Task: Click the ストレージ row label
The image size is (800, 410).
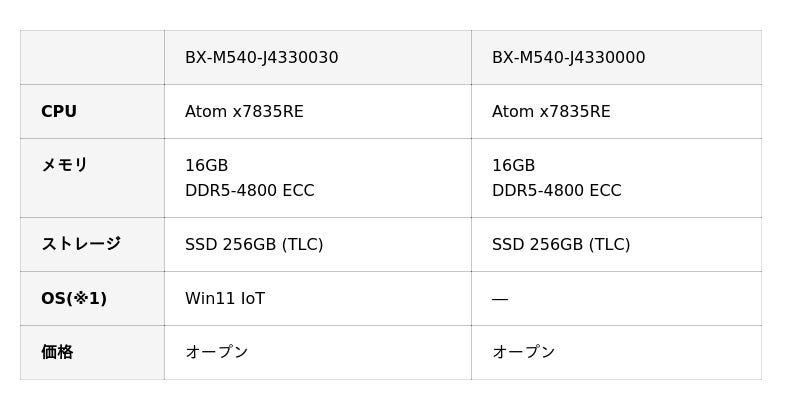Action: (x=81, y=244)
